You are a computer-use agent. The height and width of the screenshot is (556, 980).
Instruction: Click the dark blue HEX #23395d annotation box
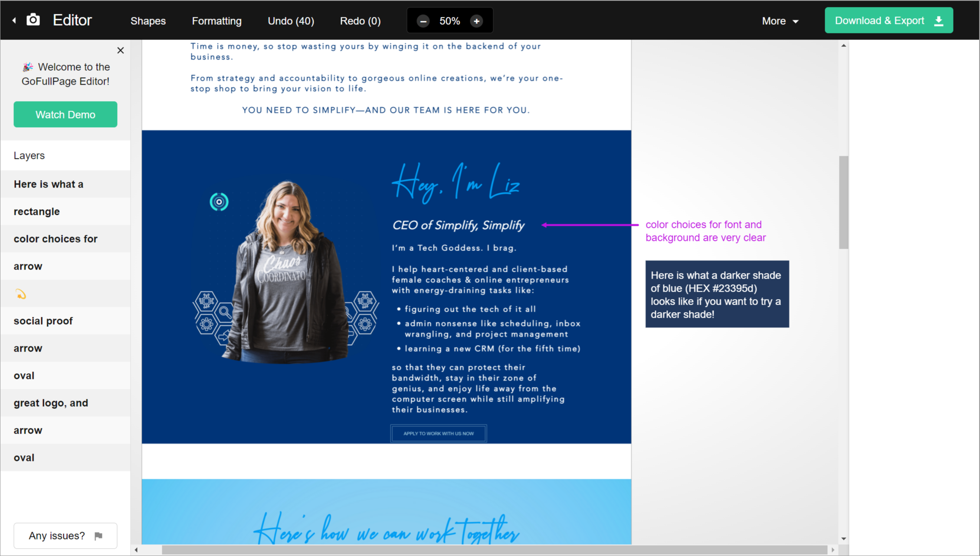(x=717, y=294)
